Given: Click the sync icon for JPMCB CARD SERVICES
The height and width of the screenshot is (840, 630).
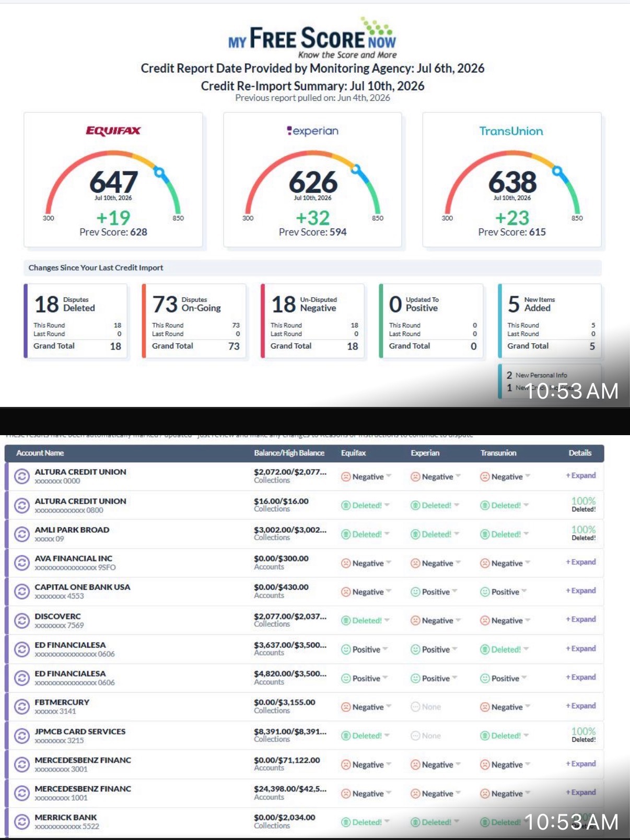Looking at the screenshot, I should pos(22,736).
